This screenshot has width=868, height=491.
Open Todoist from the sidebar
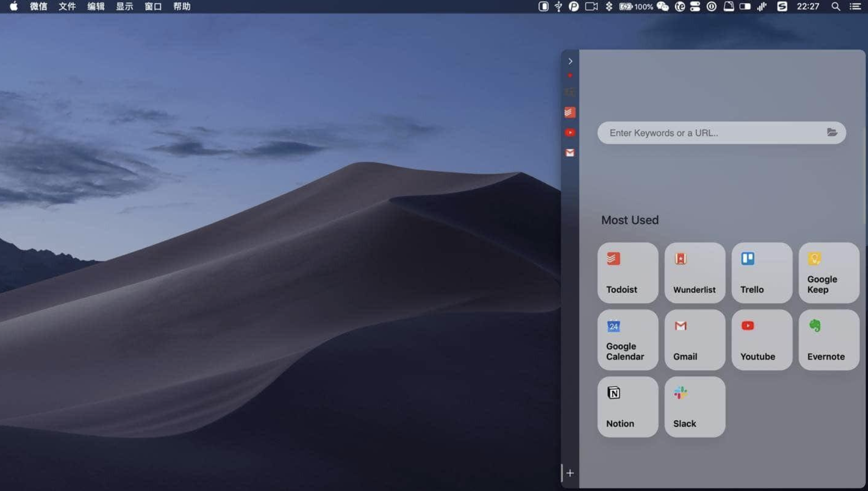click(x=569, y=112)
